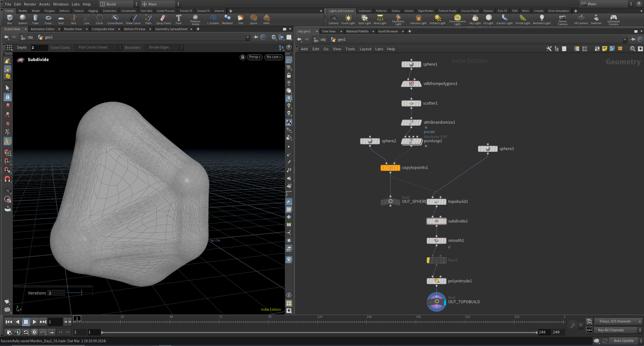Add a Point Light from the shelf
The height and width of the screenshot is (346, 644).
tap(348, 19)
